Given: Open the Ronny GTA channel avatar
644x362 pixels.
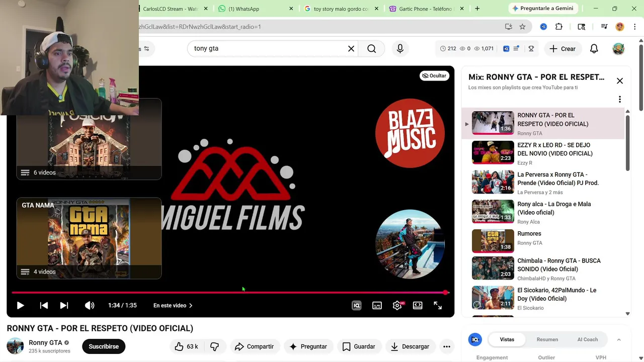Looking at the screenshot, I should click(x=15, y=346).
